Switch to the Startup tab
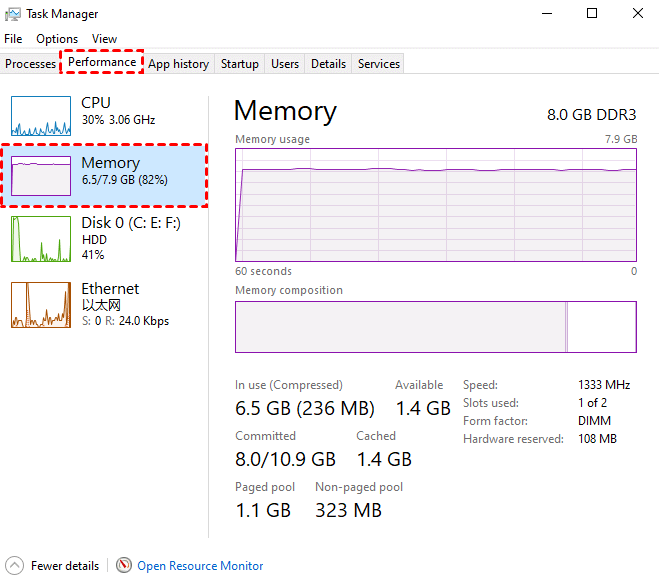The height and width of the screenshot is (587, 659). [240, 64]
